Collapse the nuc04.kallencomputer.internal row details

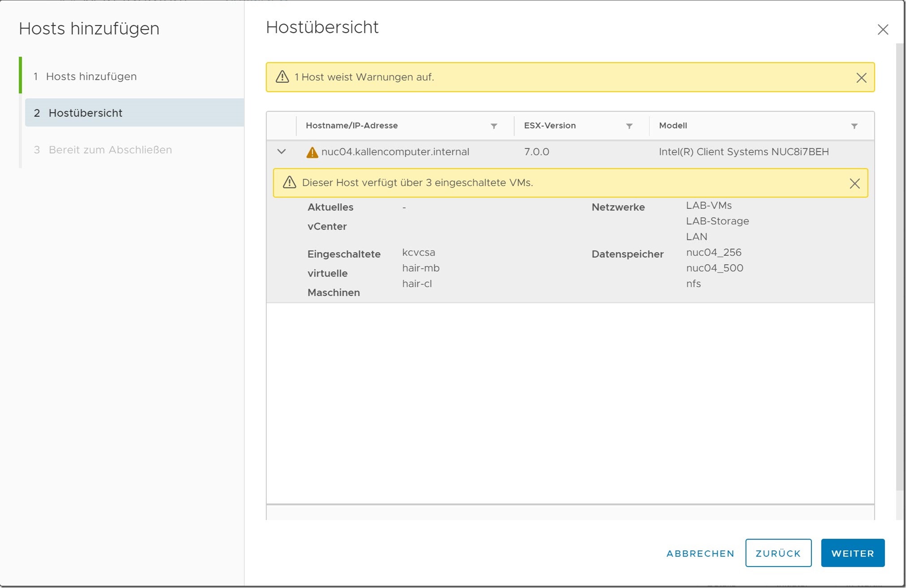click(282, 151)
